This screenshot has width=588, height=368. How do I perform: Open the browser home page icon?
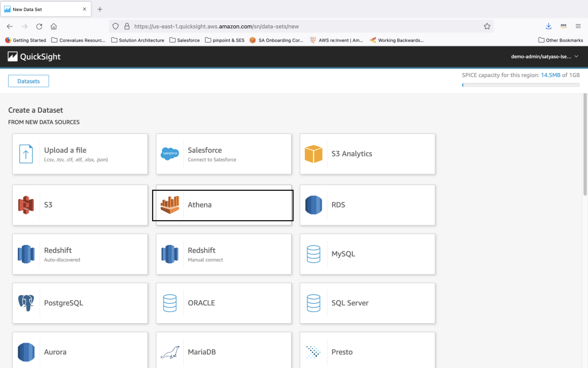[53, 26]
